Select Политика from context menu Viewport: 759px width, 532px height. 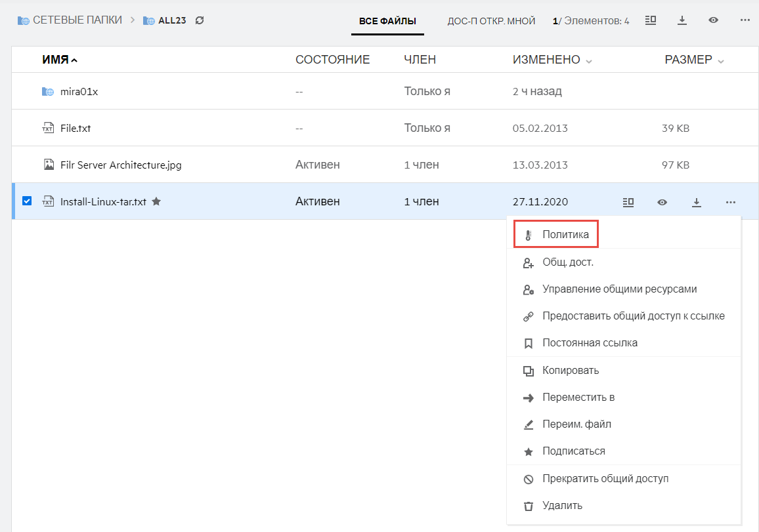pos(556,235)
